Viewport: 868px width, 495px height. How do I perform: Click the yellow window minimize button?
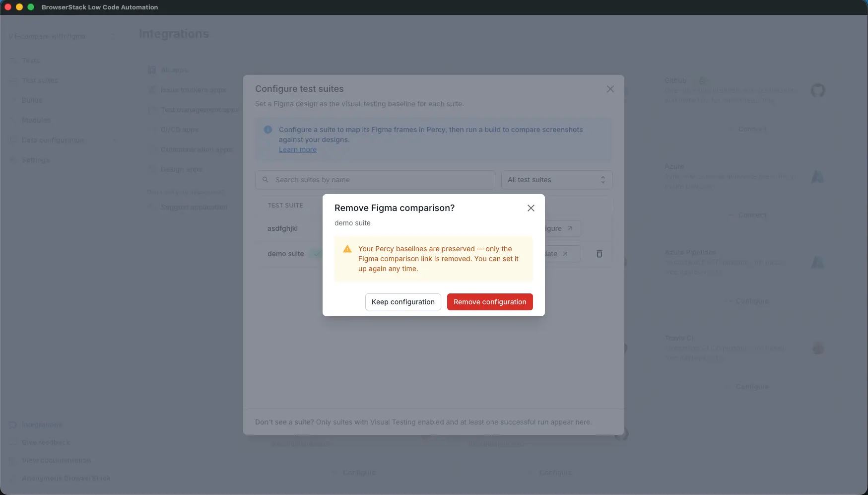coord(19,7)
